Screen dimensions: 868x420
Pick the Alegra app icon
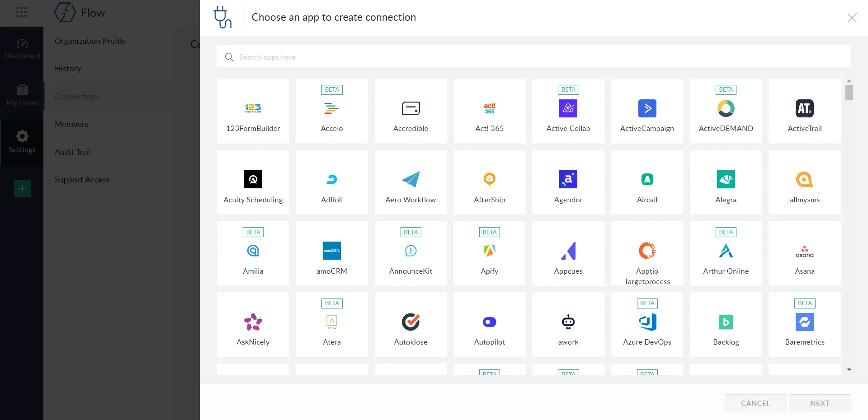pyautogui.click(x=726, y=179)
